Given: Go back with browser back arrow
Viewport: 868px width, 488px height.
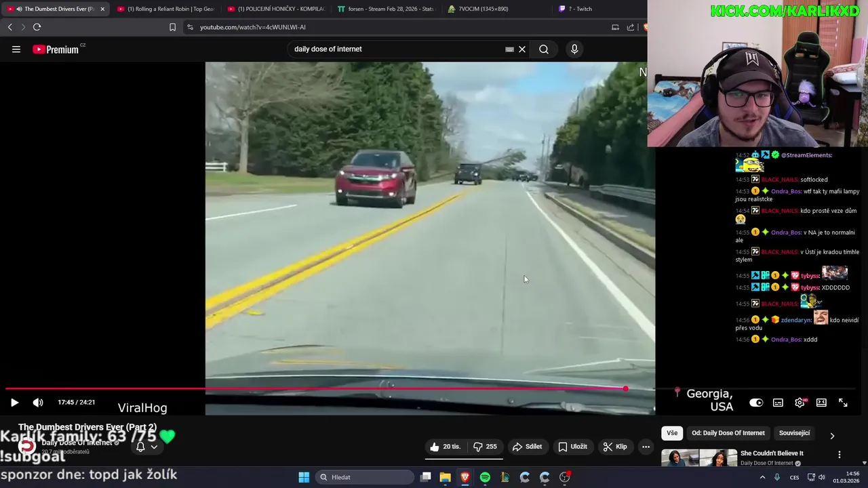Looking at the screenshot, I should click(x=10, y=27).
